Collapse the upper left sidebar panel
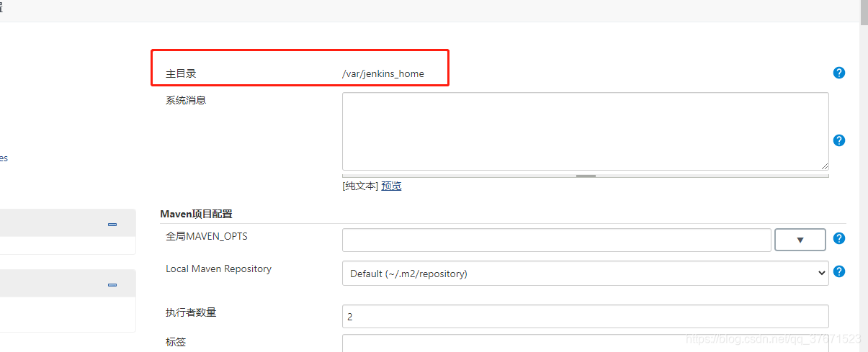 pos(112,225)
